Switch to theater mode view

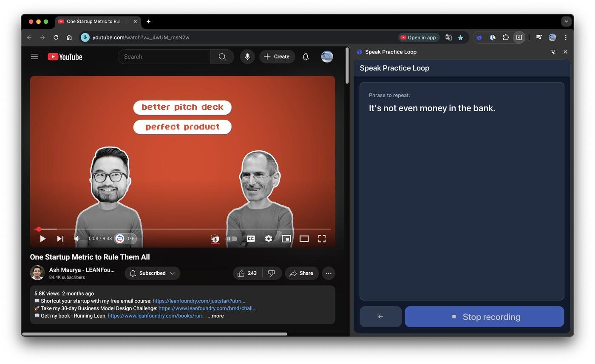click(304, 239)
